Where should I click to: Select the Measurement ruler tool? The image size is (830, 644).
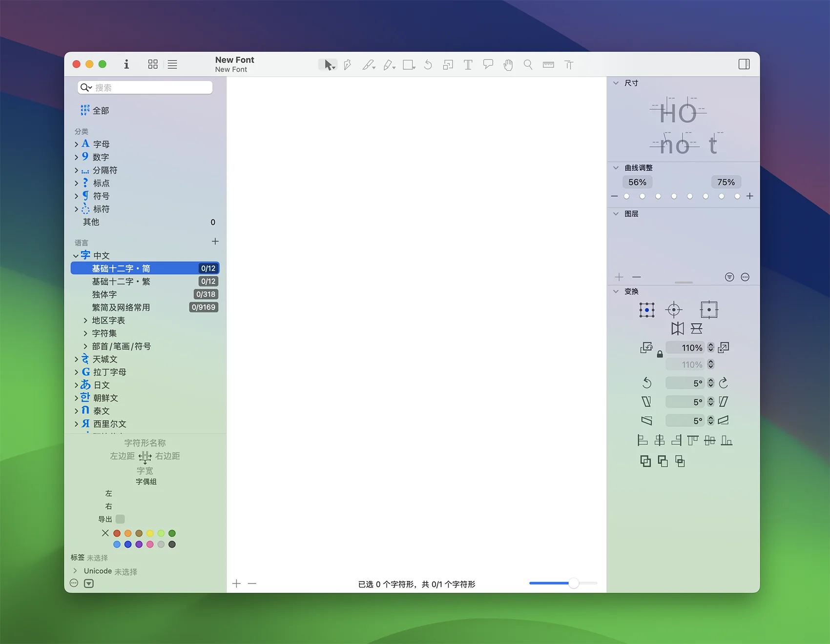(x=548, y=64)
